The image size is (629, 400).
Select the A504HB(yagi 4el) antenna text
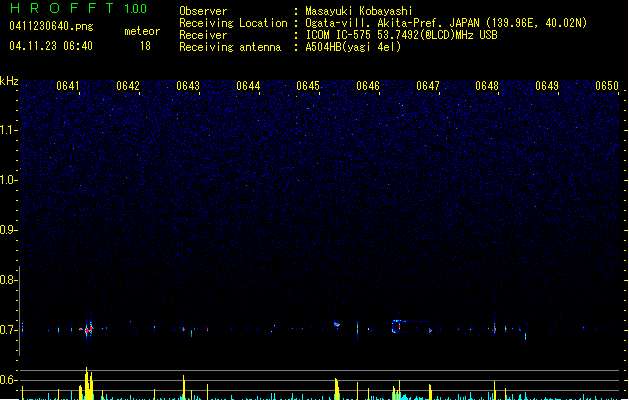pos(353,47)
